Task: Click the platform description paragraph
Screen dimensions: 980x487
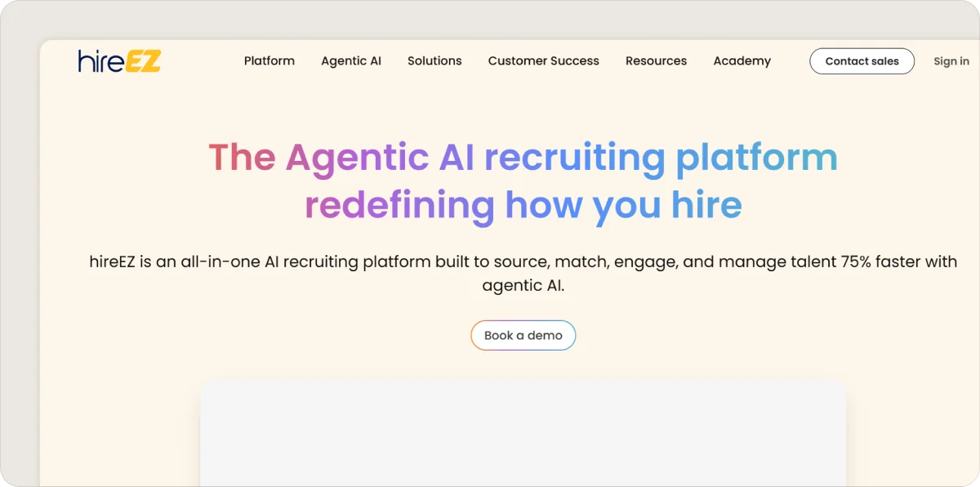Action: pos(523,273)
